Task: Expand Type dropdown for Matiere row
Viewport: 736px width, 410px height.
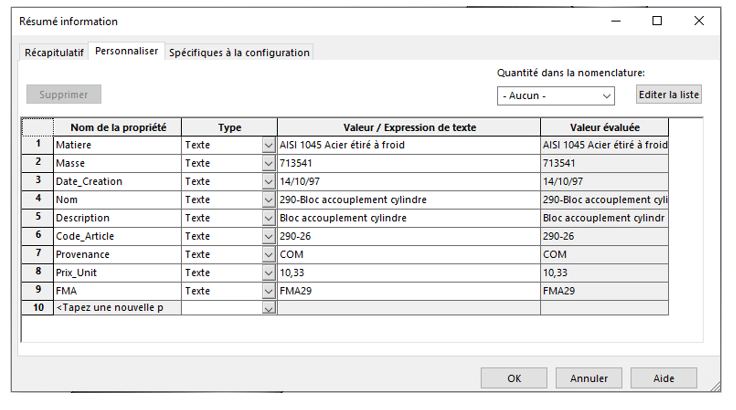Action: tap(268, 145)
